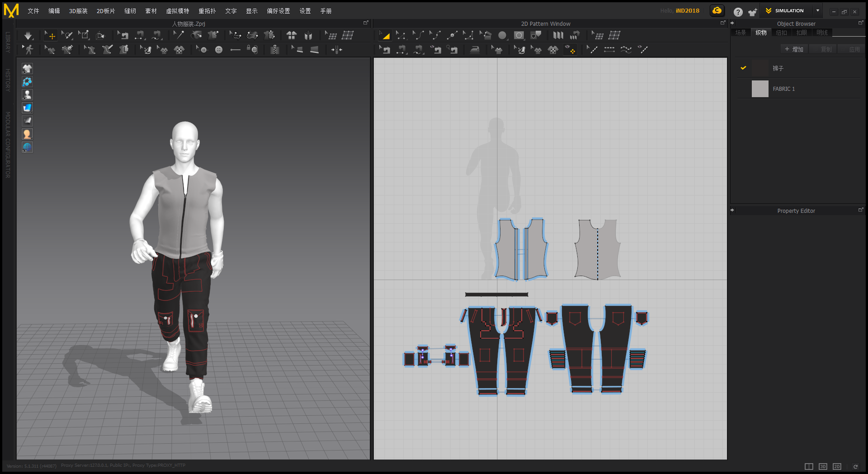Expand the LIBRARY side panel
Image resolution: width=868 pixels, height=474 pixels.
tap(8, 42)
